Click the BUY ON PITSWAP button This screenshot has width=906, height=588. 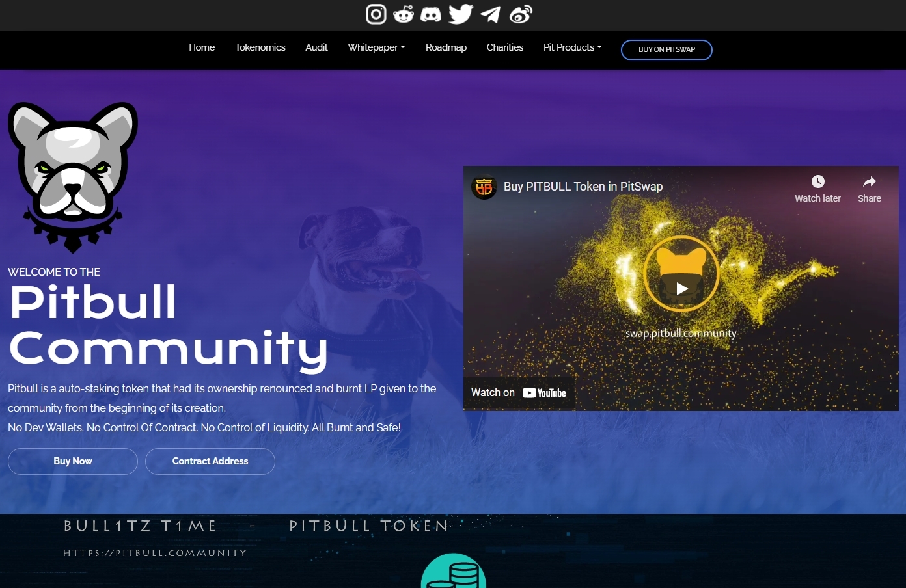tap(666, 50)
